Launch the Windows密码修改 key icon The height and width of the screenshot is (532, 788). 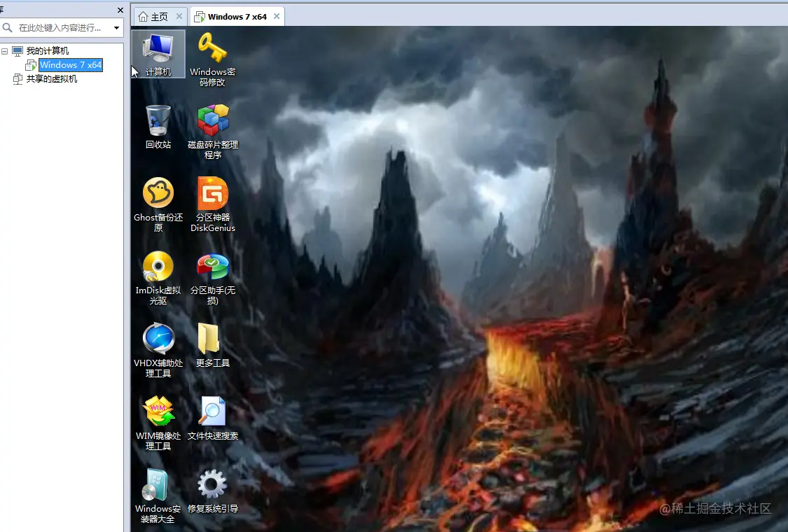[212, 59]
